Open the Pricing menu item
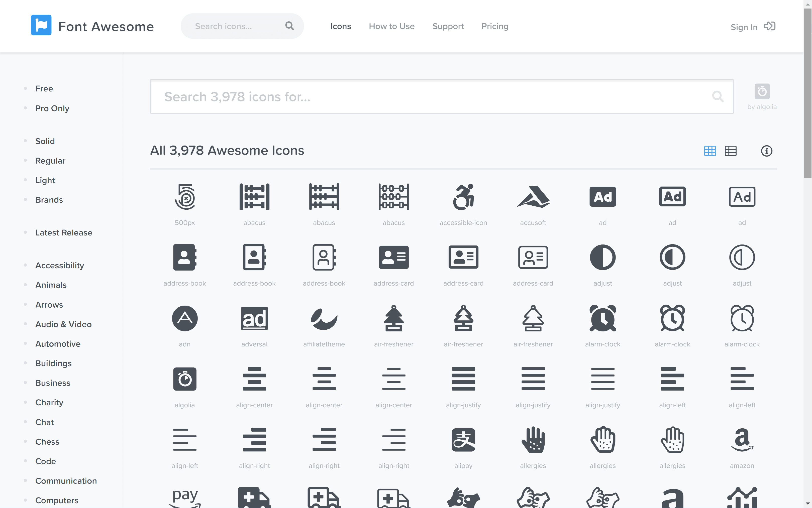The width and height of the screenshot is (812, 508). (x=494, y=26)
